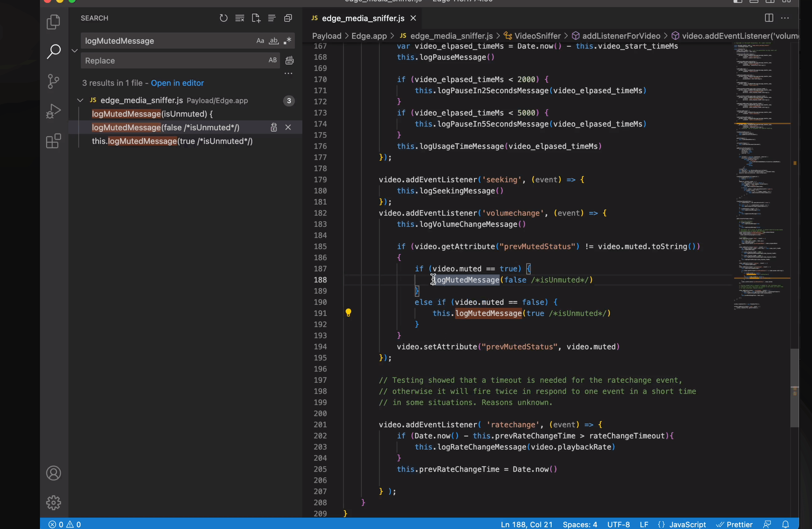Screen dimensions: 812x529
Task: Click Open in editor link
Action: pyautogui.click(x=177, y=83)
